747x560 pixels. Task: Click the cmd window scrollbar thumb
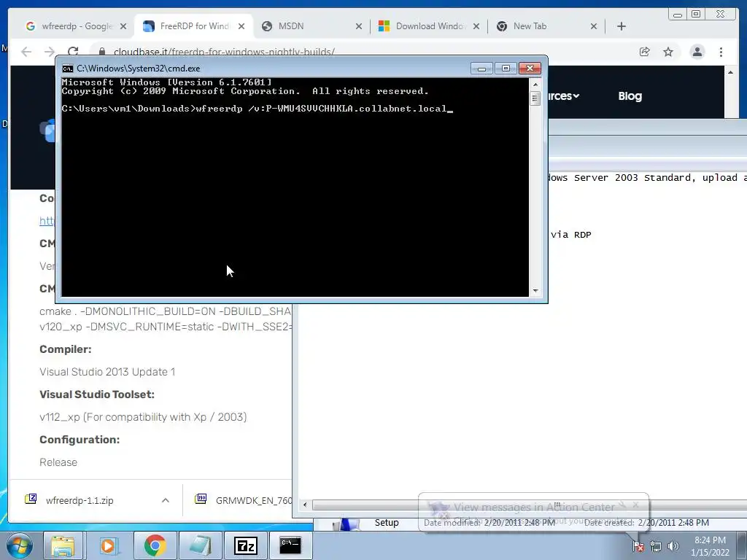click(535, 98)
